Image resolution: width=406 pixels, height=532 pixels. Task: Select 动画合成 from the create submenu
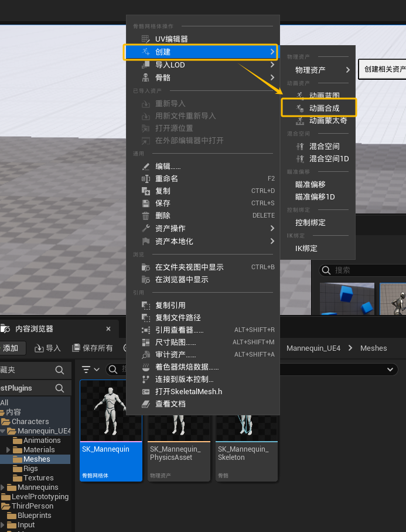click(324, 108)
